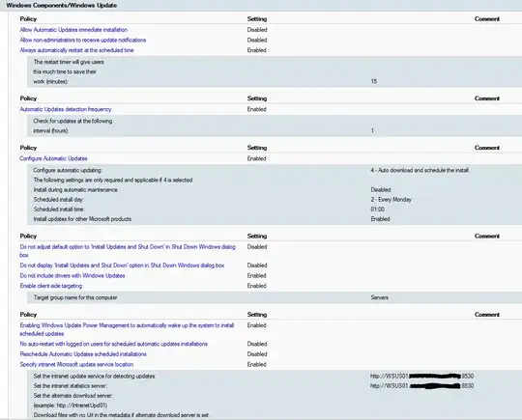This screenshot has height=420, width=522.
Task: Select the '2 - Every Monday' value
Action: point(391,200)
